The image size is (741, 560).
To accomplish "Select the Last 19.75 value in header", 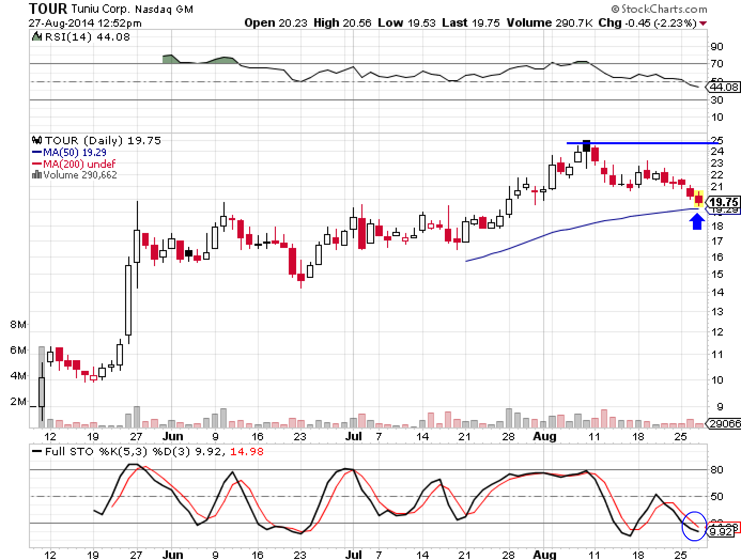I will (471, 23).
